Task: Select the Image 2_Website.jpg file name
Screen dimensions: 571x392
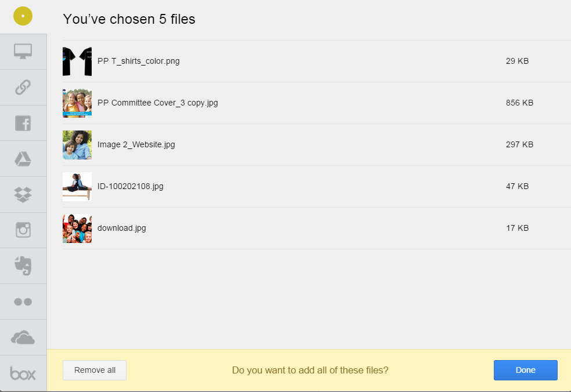Action: coord(136,144)
